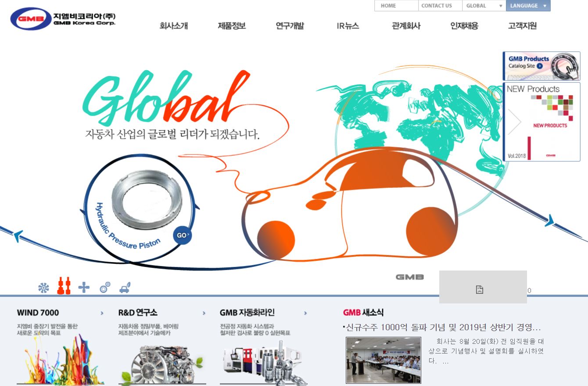Open the CONTACT US link
Viewport: 588px width, 386px height.
coord(437,6)
